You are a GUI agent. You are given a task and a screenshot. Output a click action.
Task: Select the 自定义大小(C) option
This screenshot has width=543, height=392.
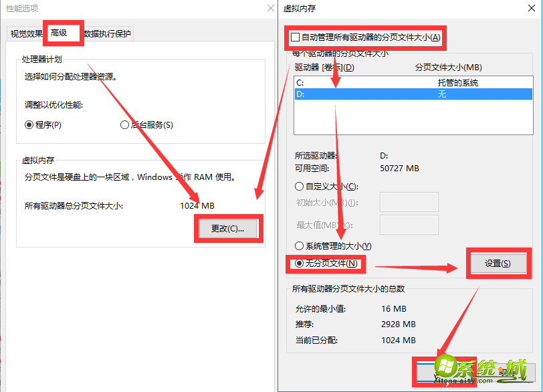tap(300, 187)
